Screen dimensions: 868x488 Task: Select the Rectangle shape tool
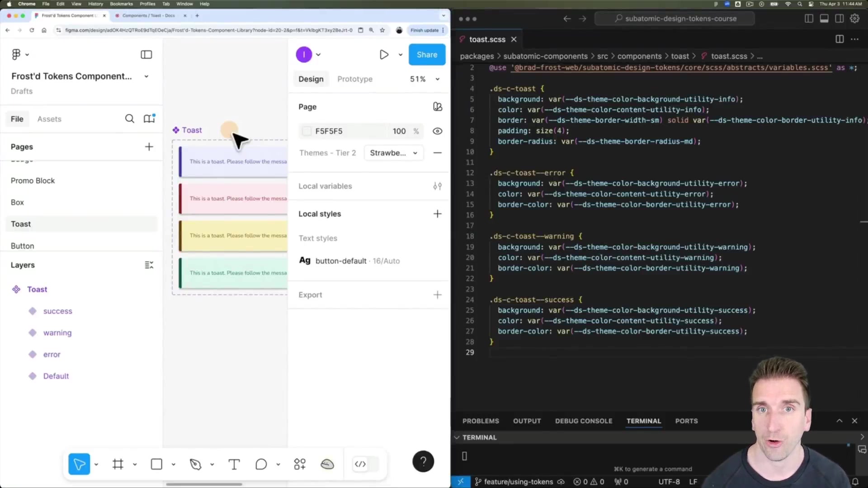click(156, 464)
